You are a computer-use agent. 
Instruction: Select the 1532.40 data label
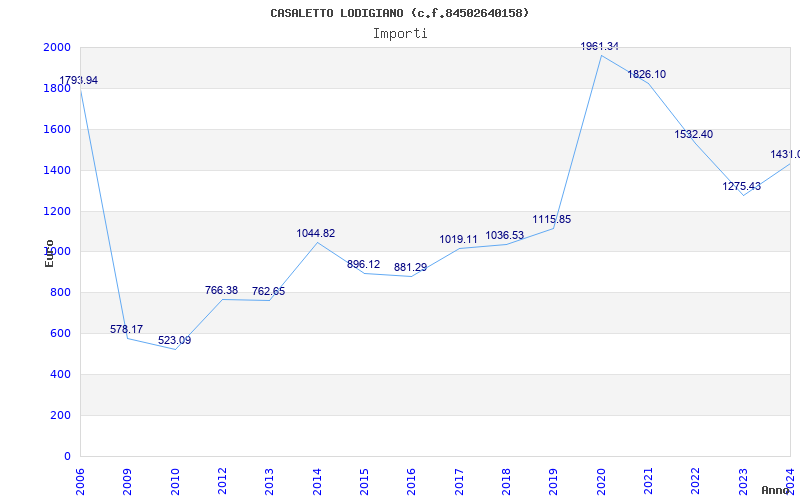[694, 135]
